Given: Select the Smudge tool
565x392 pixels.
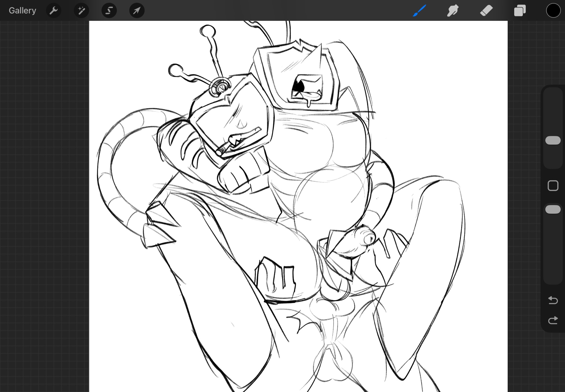Looking at the screenshot, I should (453, 10).
